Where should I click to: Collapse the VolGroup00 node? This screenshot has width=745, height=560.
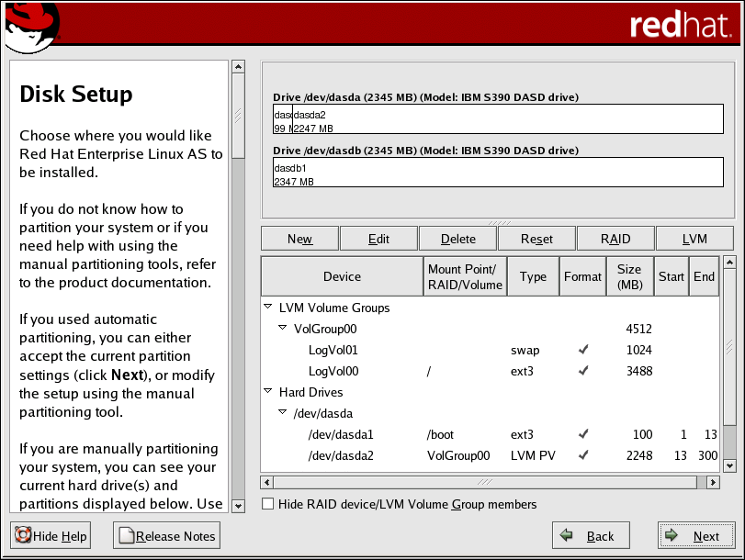(x=283, y=329)
